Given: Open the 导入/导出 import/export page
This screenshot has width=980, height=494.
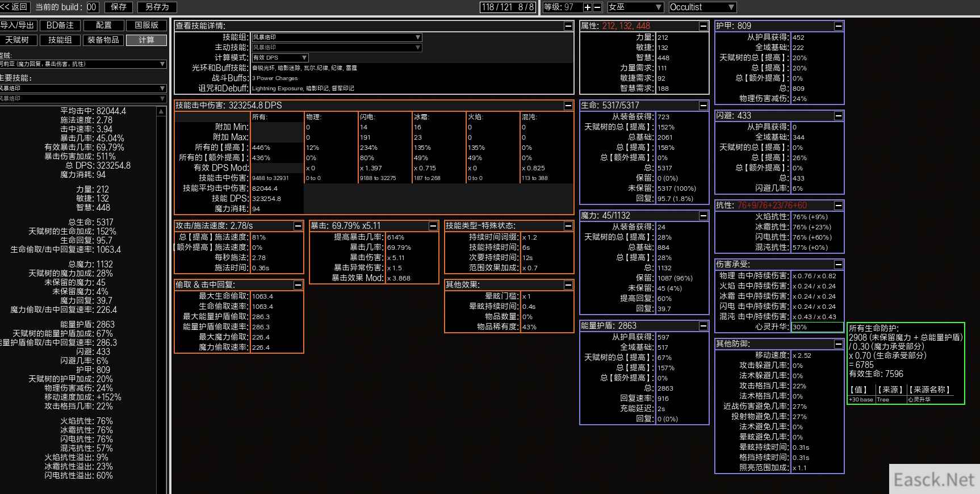Looking at the screenshot, I should tap(18, 26).
